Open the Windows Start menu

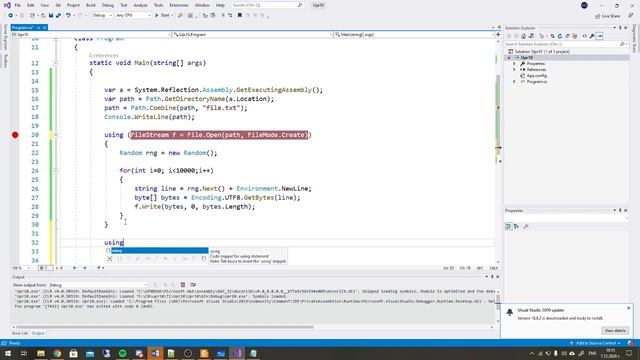click(8, 353)
